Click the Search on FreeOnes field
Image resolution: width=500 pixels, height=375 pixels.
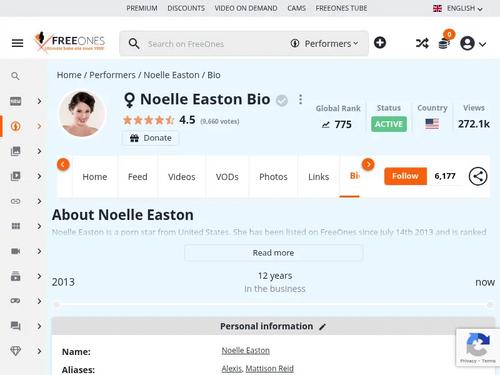213,44
